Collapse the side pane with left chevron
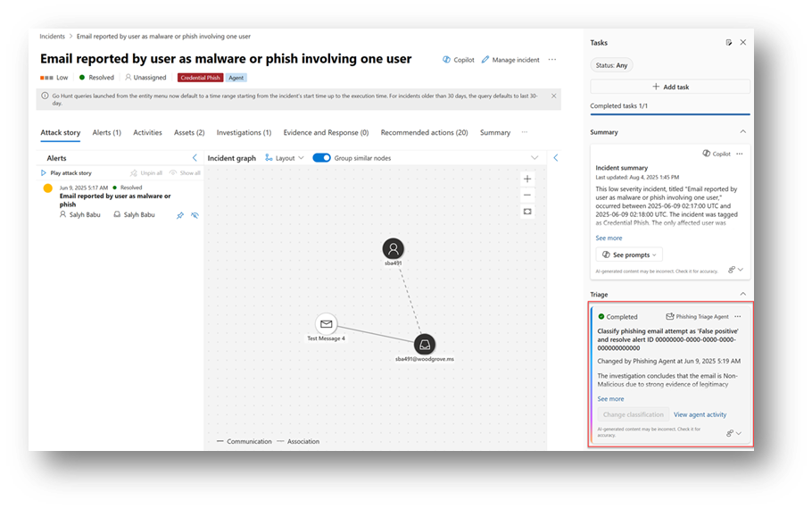Screen dimensions: 812x509 (x=556, y=157)
